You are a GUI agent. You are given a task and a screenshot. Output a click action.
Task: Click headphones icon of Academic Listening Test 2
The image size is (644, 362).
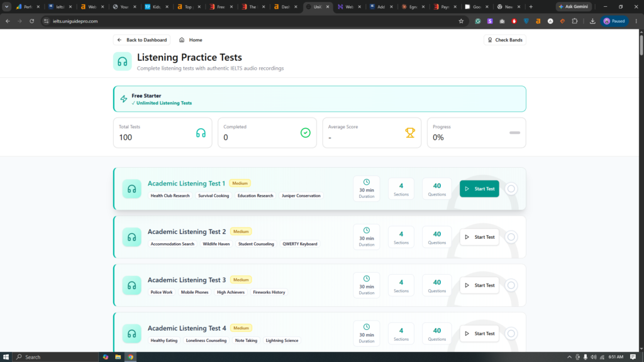click(132, 237)
